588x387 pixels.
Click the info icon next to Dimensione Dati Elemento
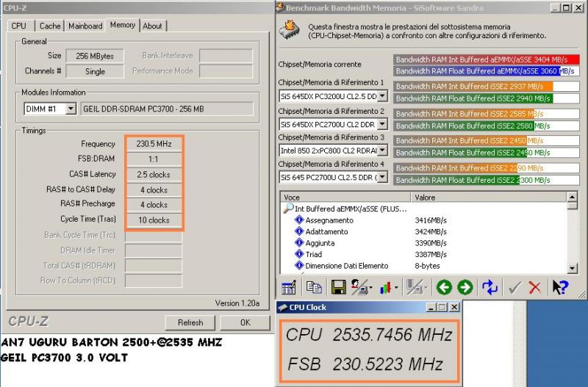[x=299, y=266]
